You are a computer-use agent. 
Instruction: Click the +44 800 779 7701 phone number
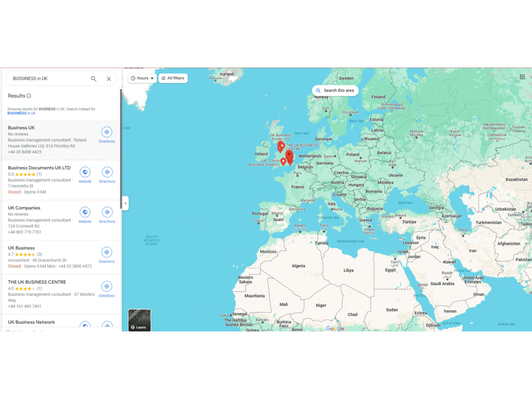(x=25, y=232)
